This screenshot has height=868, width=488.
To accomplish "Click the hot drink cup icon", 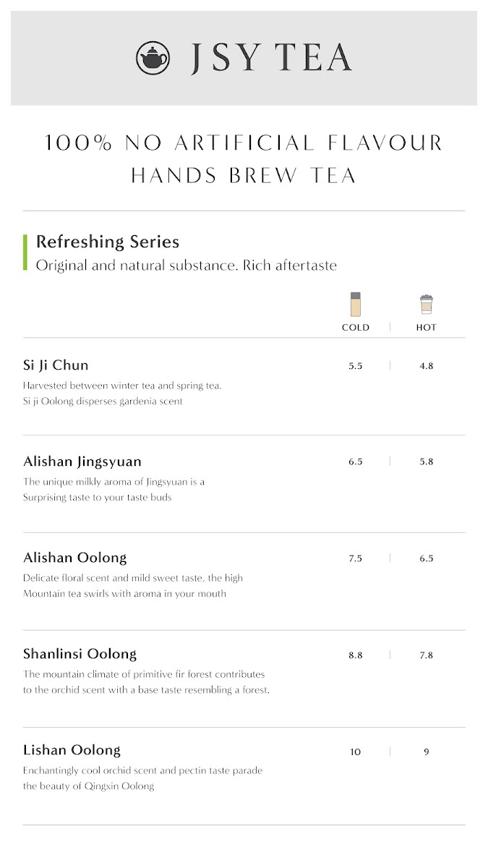I will [x=427, y=305].
